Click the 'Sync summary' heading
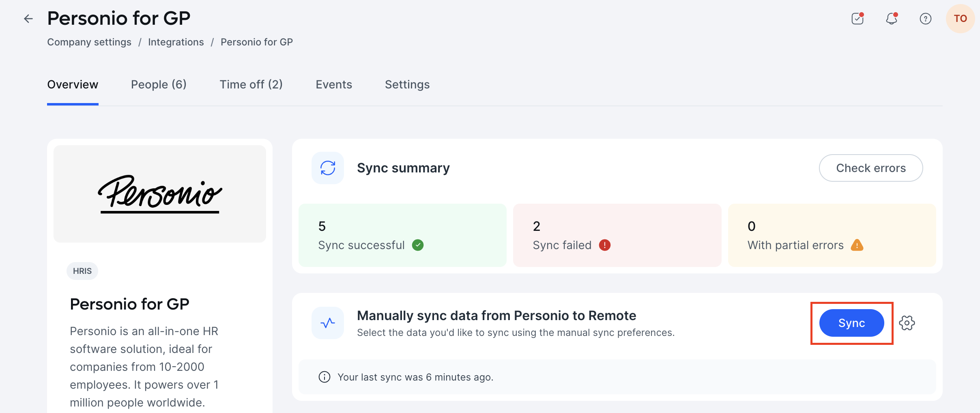This screenshot has width=980, height=413. [403, 168]
